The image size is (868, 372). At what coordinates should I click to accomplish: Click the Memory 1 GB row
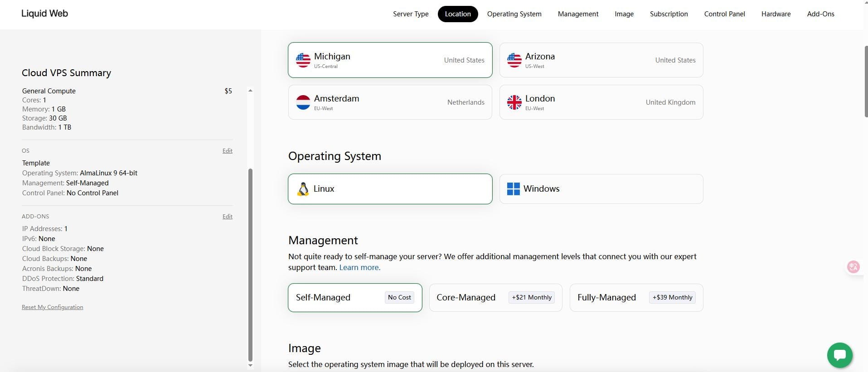[44, 109]
